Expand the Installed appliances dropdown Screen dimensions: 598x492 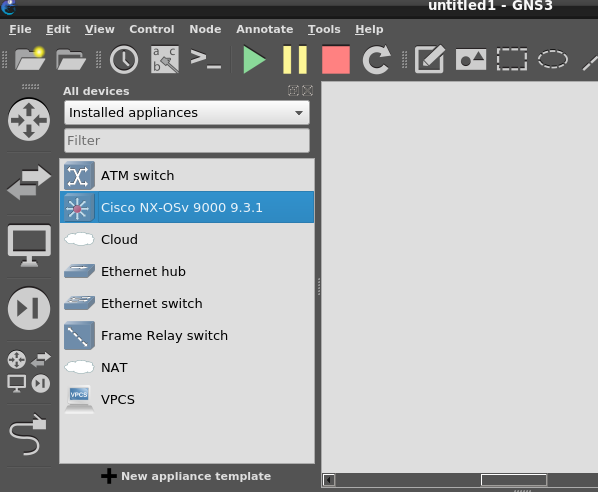(x=187, y=113)
